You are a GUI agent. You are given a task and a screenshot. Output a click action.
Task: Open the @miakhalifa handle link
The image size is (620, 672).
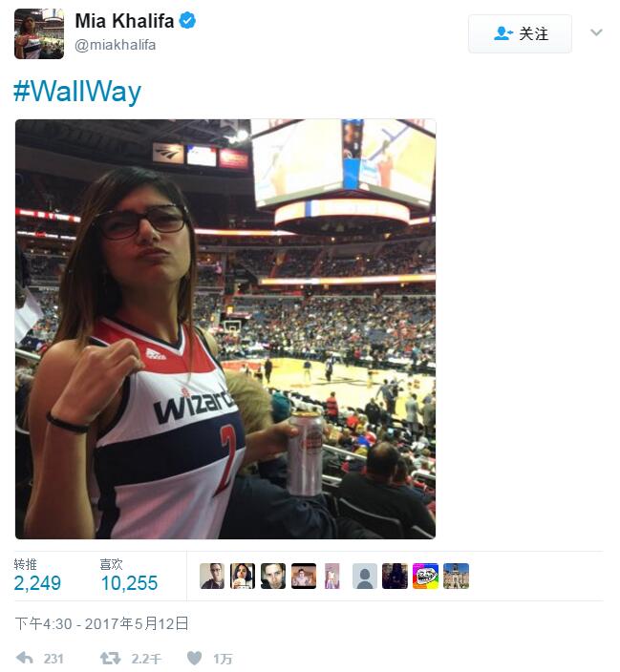(115, 45)
